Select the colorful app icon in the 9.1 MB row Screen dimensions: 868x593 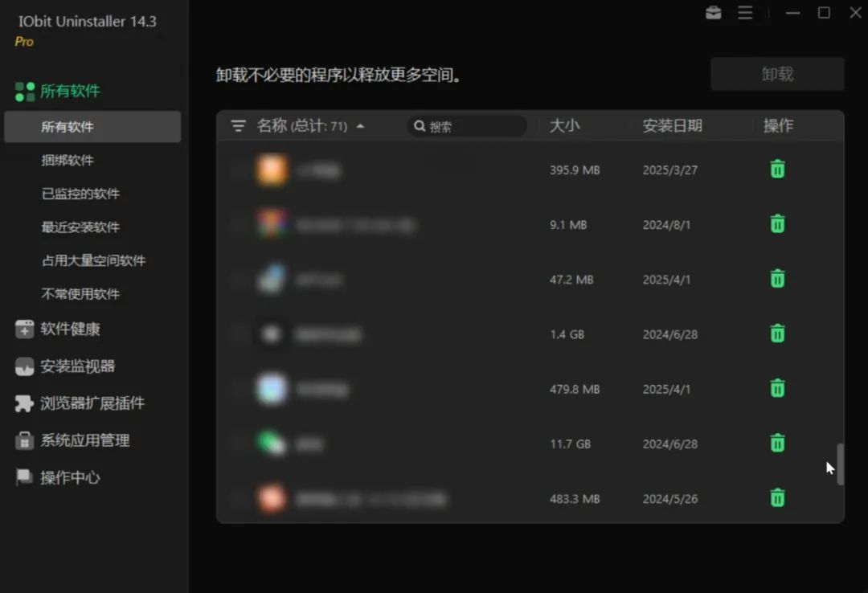click(272, 225)
